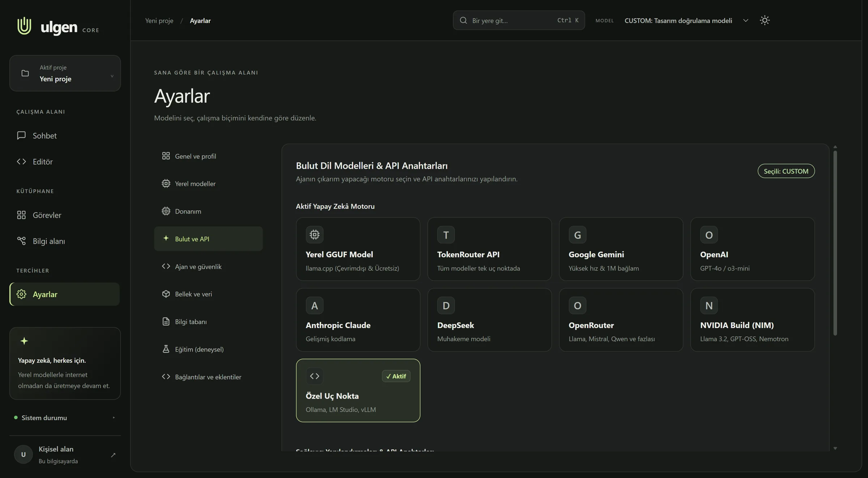Screen dimensions: 868x478
Task: Click the ulgen logo icon
Action: 24,26
